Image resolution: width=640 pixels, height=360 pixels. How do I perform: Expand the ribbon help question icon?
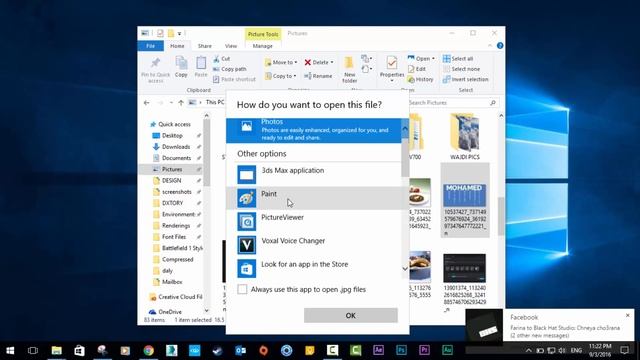pyautogui.click(x=500, y=46)
